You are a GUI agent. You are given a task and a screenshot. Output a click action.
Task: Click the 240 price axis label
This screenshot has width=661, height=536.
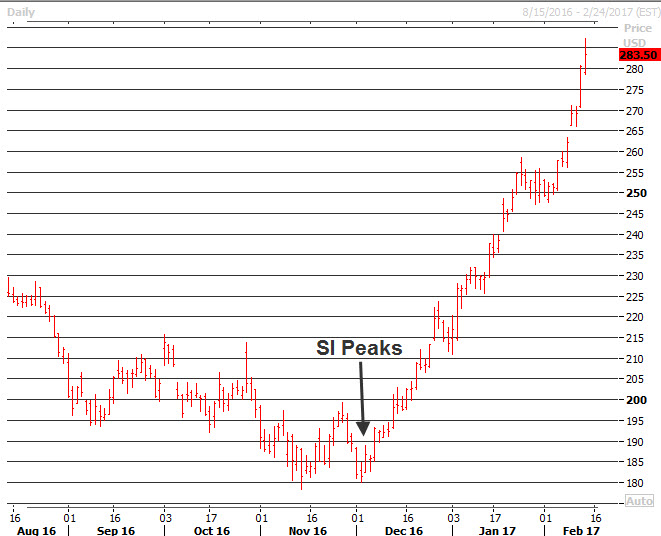[x=634, y=235]
